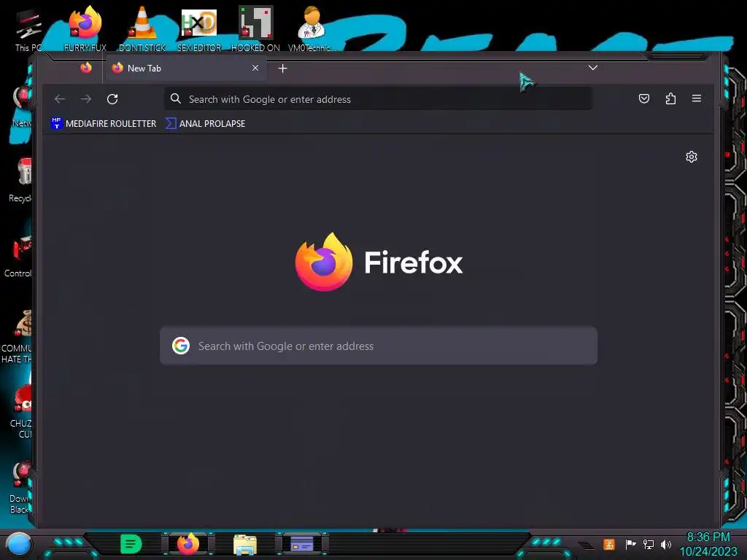The height and width of the screenshot is (560, 747).
Task: Select the New Tab tab
Action: pyautogui.click(x=185, y=68)
